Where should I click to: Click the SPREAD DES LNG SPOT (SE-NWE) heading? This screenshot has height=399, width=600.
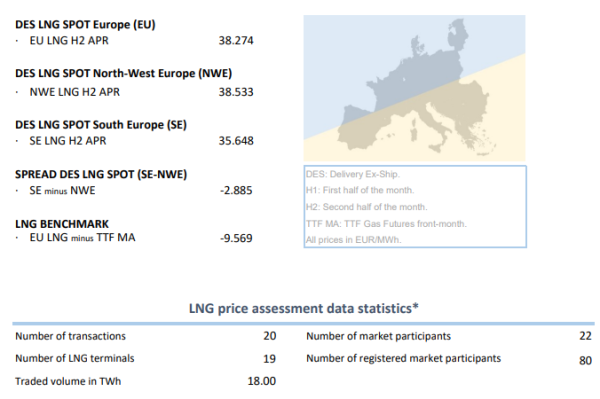101,174
